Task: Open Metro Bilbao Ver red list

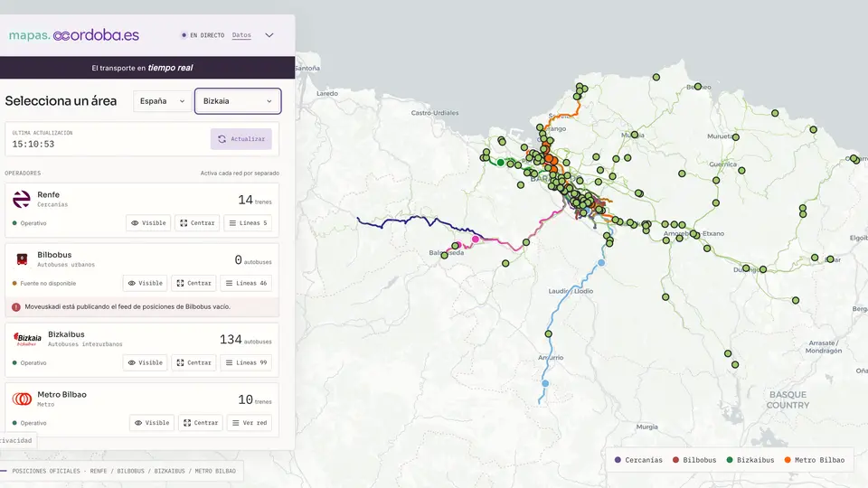Action: click(x=250, y=423)
